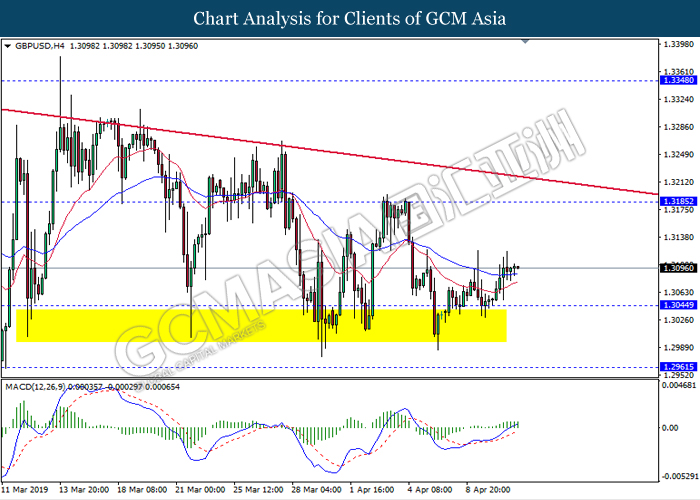700x500 pixels.
Task: Click the 1.29890 price axis value
Action: (679, 347)
